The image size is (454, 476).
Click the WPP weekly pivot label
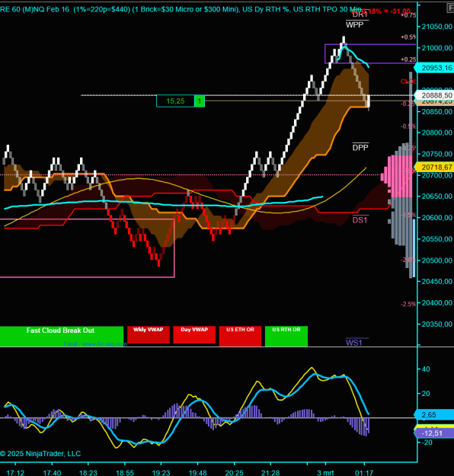tap(354, 25)
